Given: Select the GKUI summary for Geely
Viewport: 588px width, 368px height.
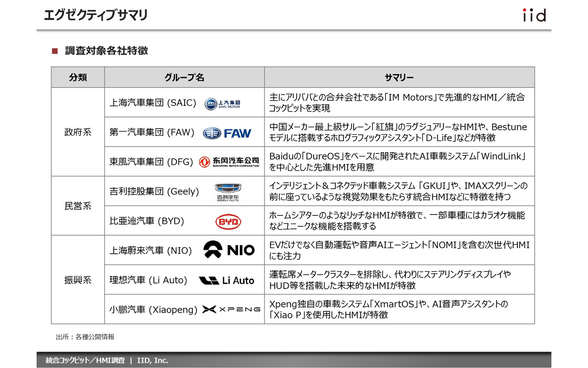Looking at the screenshot, I should (399, 191).
